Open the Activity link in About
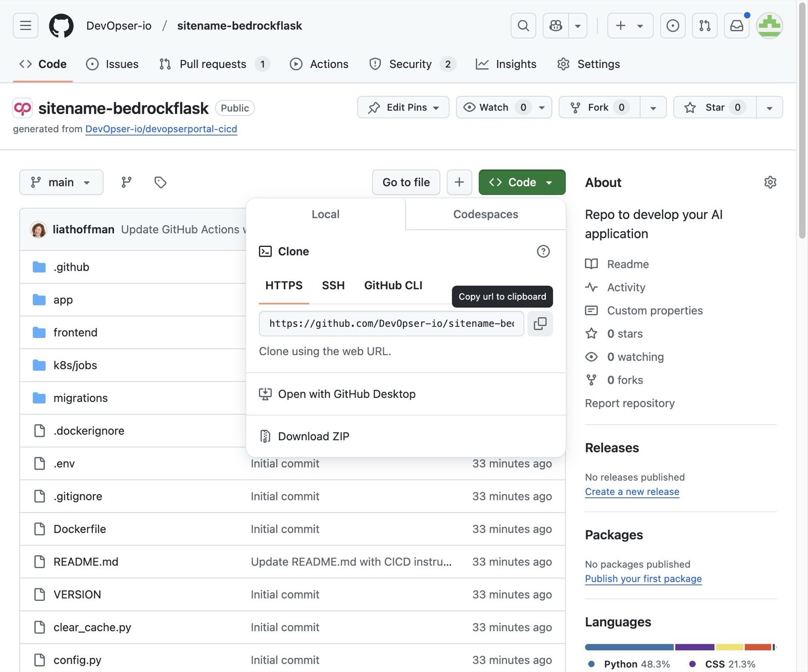The height and width of the screenshot is (672, 808). (x=626, y=287)
